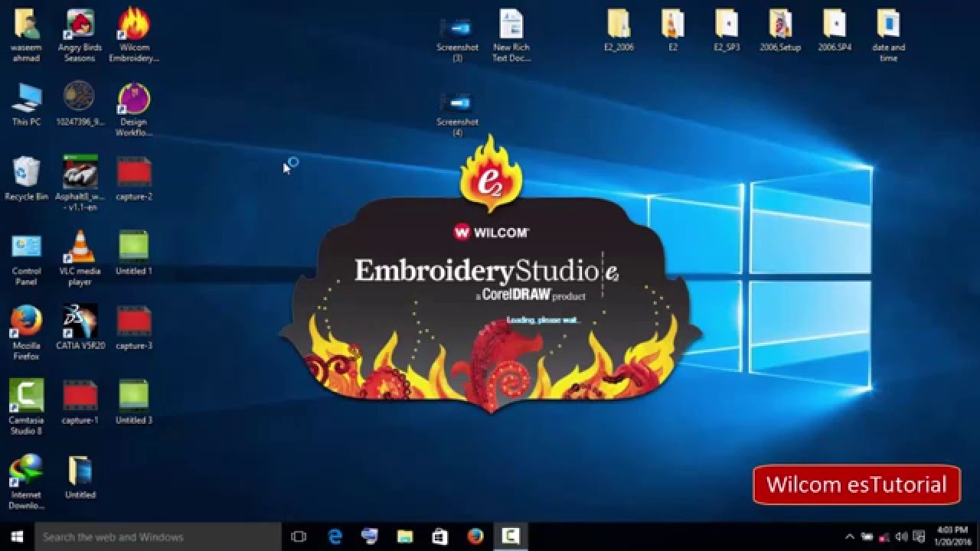
Task: Switch to Camtasia taskbar button
Action: click(x=511, y=536)
